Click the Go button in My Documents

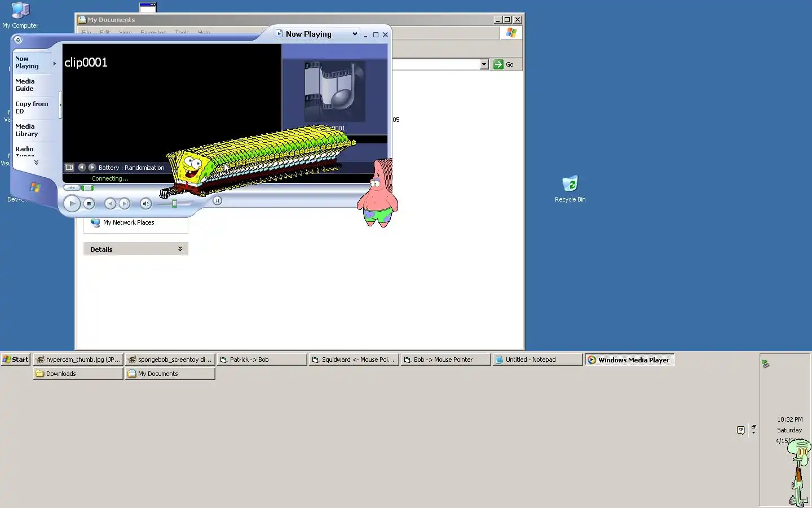point(504,64)
